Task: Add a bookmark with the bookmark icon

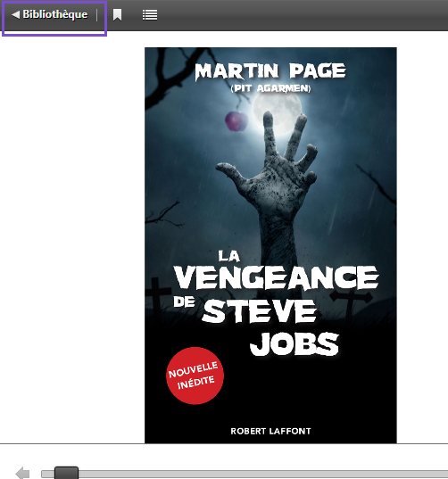Action: coord(117,14)
